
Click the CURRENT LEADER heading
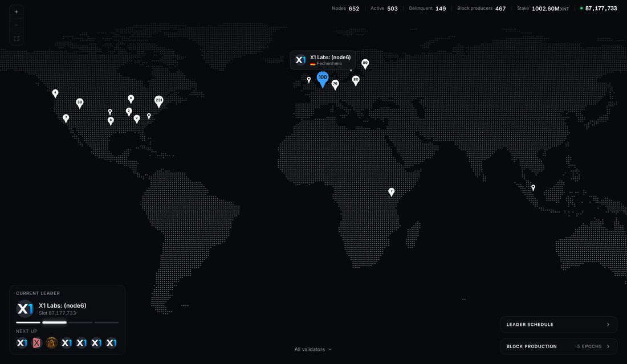(38, 293)
